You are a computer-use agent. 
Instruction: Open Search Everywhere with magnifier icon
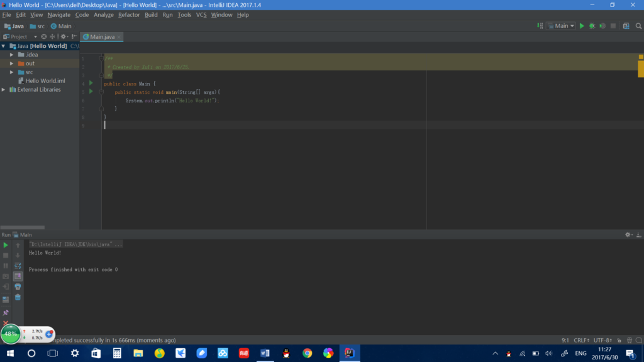pyautogui.click(x=638, y=26)
